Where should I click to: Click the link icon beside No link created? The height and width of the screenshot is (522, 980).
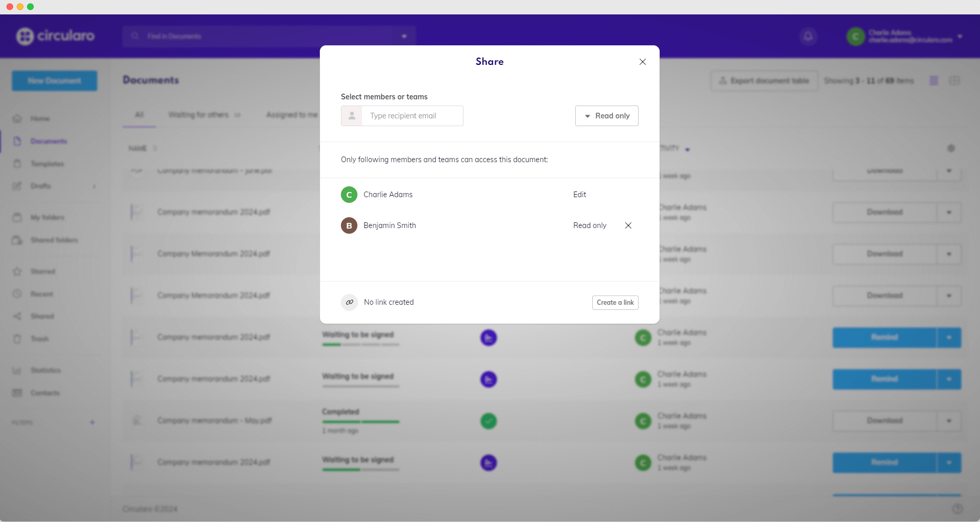349,302
